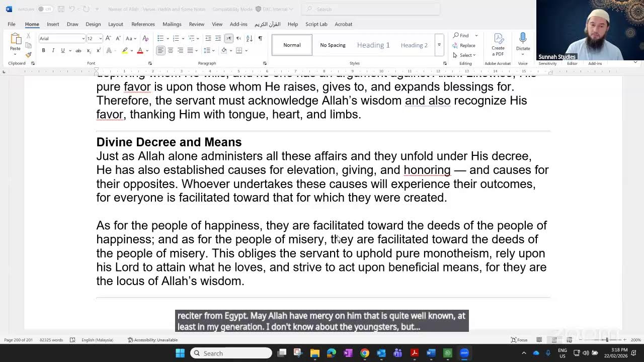Increase paragraph indent

click(x=218, y=38)
